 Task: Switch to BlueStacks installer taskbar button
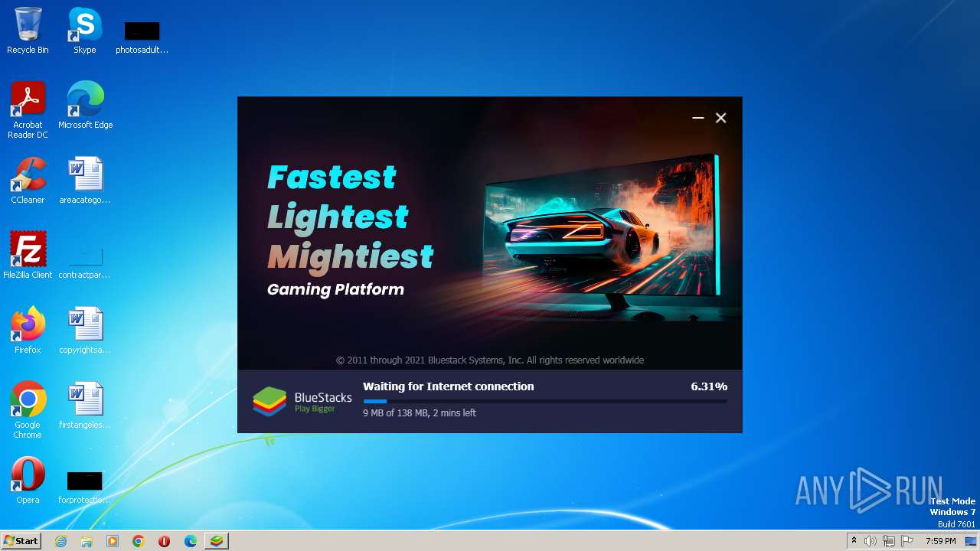(x=217, y=541)
